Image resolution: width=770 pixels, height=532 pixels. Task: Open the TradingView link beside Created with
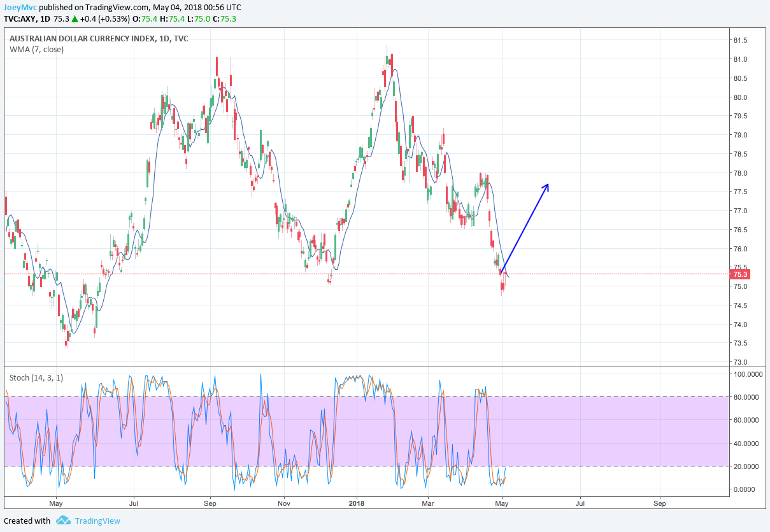pos(97,521)
